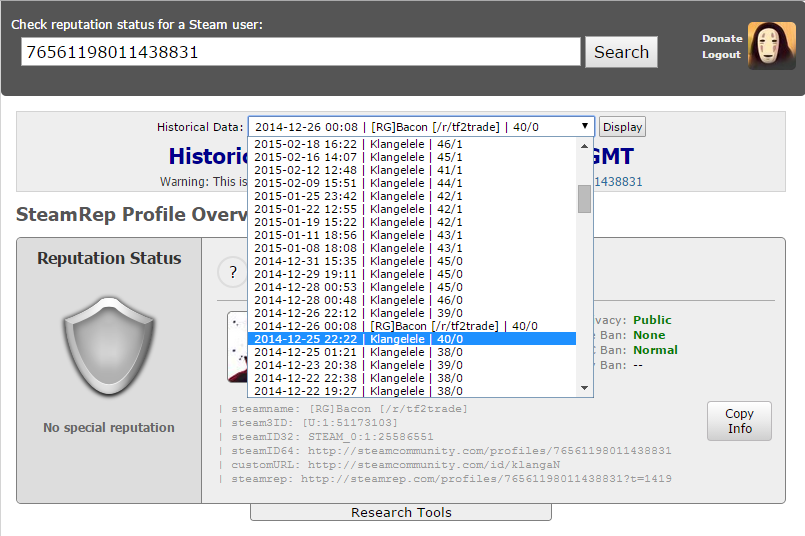Choose entry 2014-12-31 15:35 Klangelele 45/0

(412, 261)
